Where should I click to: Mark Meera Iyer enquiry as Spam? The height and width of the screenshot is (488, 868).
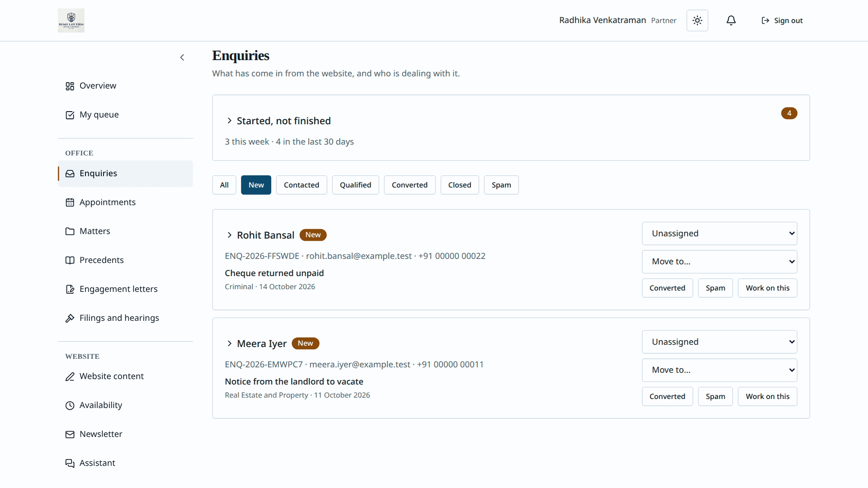[x=715, y=396]
